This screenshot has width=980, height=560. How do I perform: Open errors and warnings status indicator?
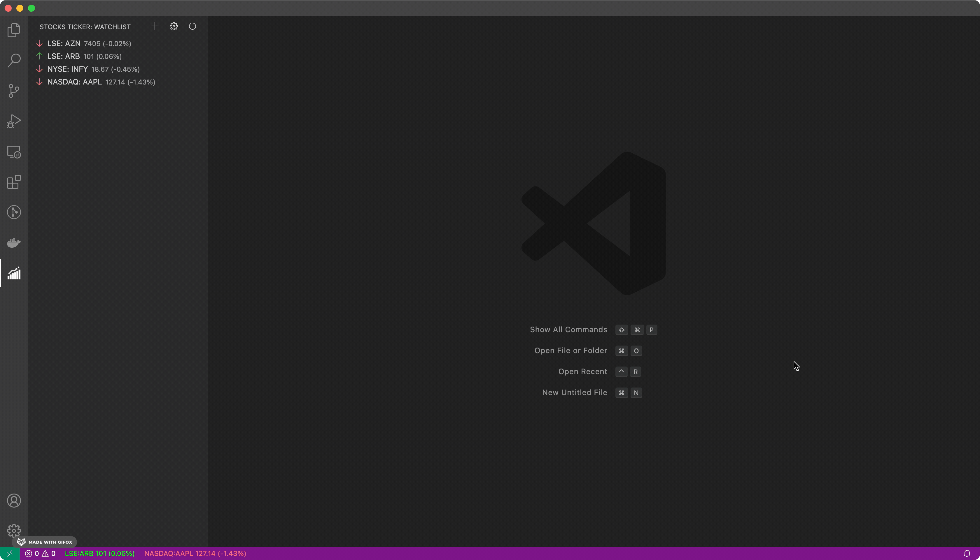pos(41,554)
